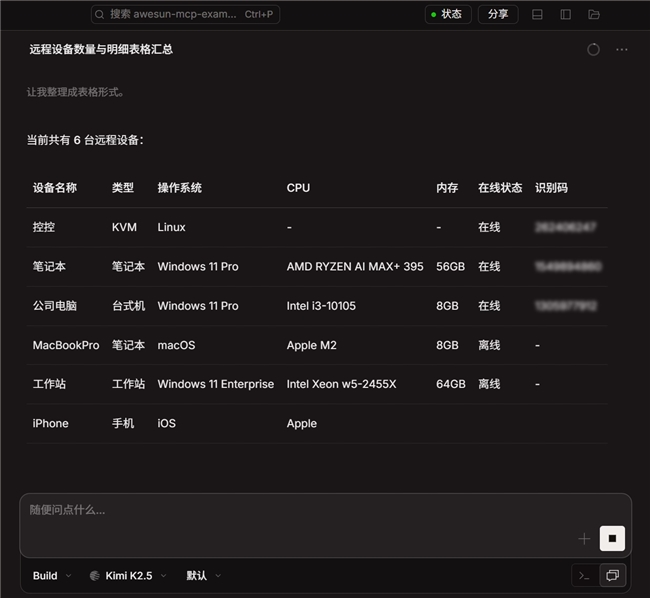
Task: Click the 状态 status button
Action: coord(446,15)
